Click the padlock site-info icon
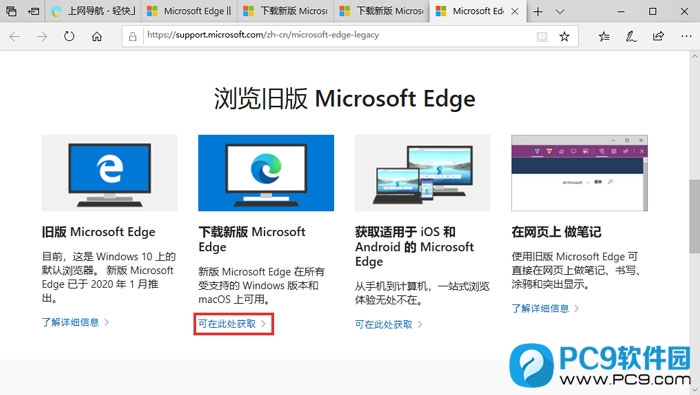 [x=133, y=37]
